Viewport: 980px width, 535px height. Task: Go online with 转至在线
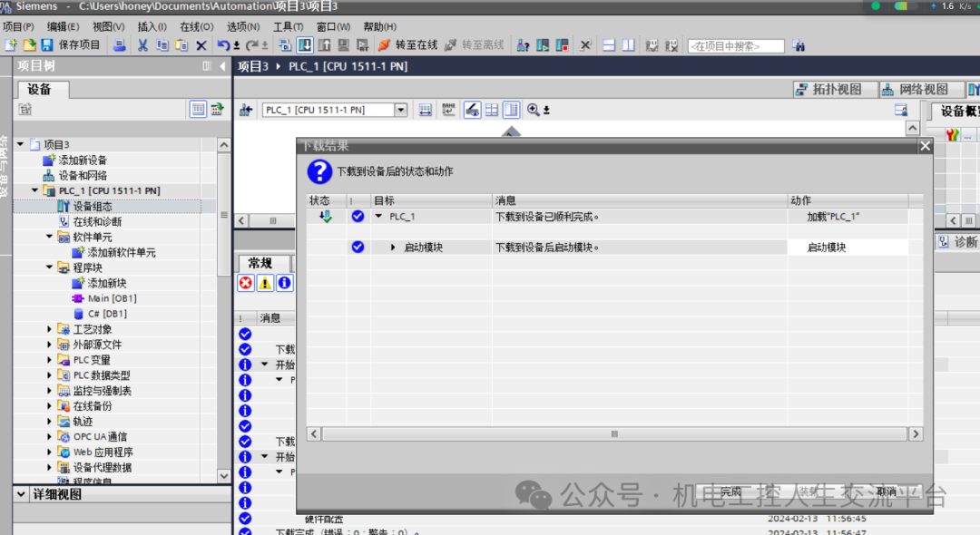(407, 45)
